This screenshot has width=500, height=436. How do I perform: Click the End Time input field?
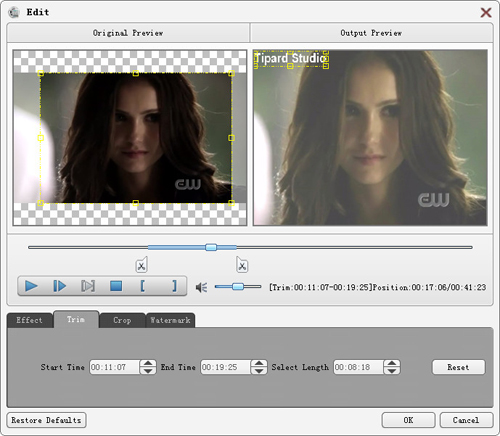[225, 367]
